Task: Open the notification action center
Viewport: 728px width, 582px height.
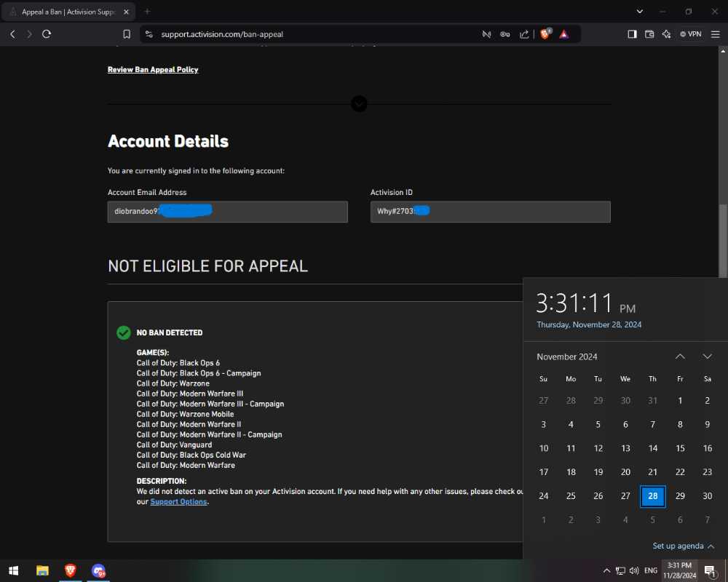Action: tap(709, 571)
